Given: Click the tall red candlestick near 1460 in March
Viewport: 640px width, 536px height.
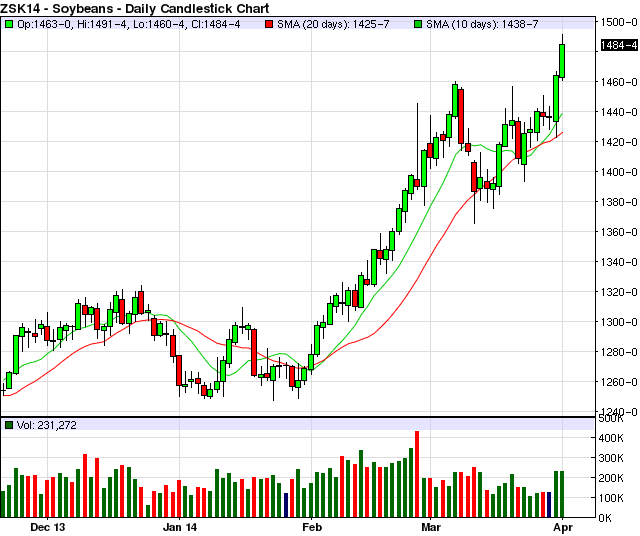Looking at the screenshot, I should (x=461, y=116).
